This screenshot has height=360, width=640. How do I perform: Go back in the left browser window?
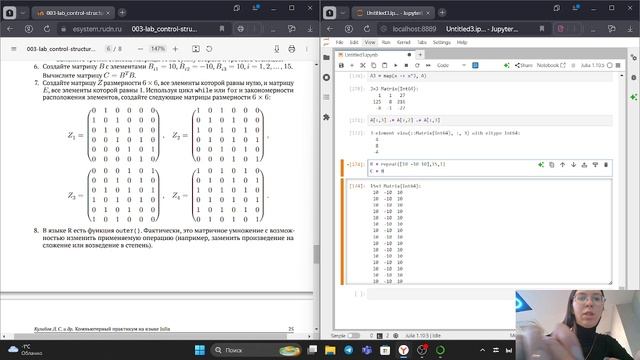[10, 29]
